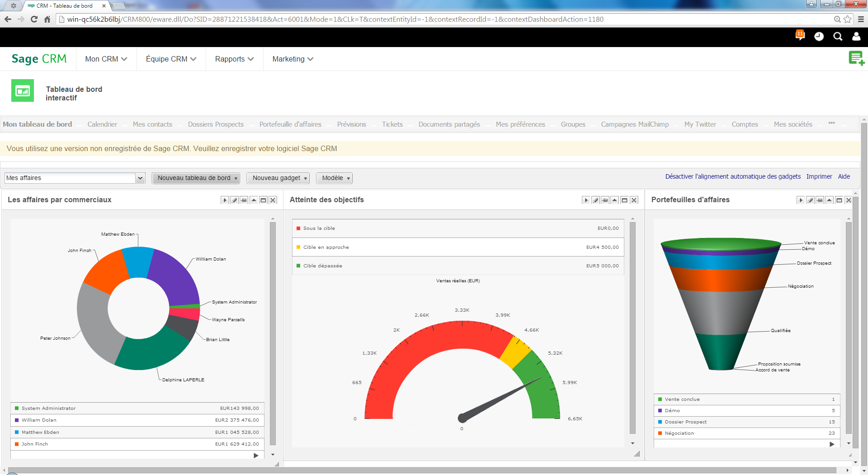Open the Mes sociétés tab

coord(793,124)
